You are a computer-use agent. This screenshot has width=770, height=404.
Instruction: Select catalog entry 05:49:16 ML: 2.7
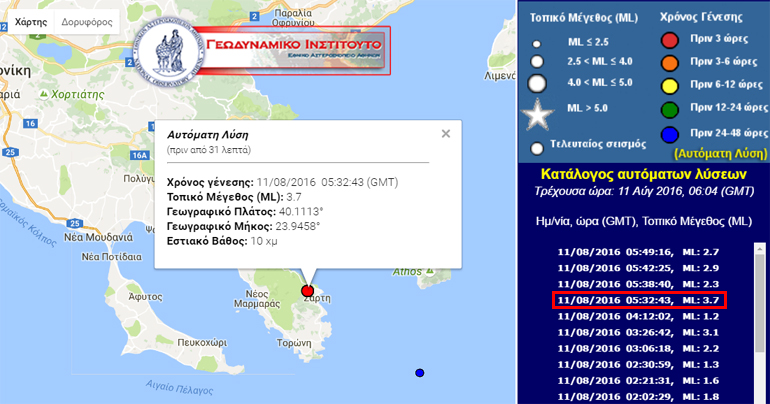coord(638,252)
